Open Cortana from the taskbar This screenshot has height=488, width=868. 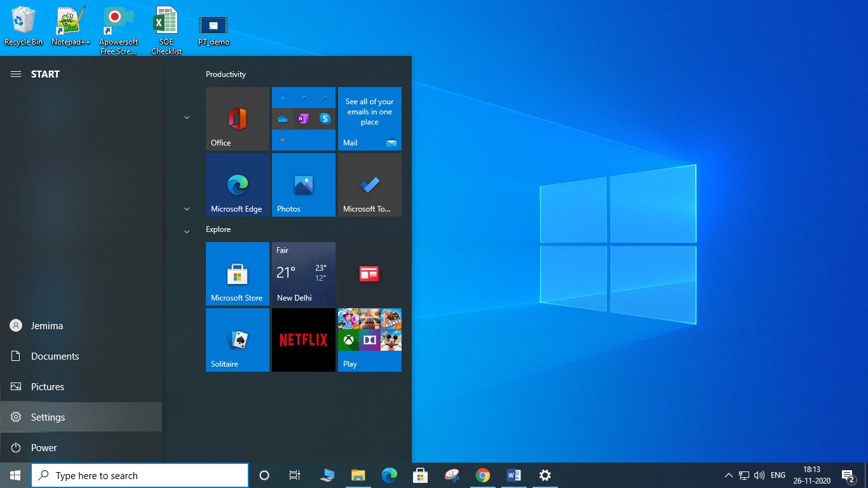[264, 475]
